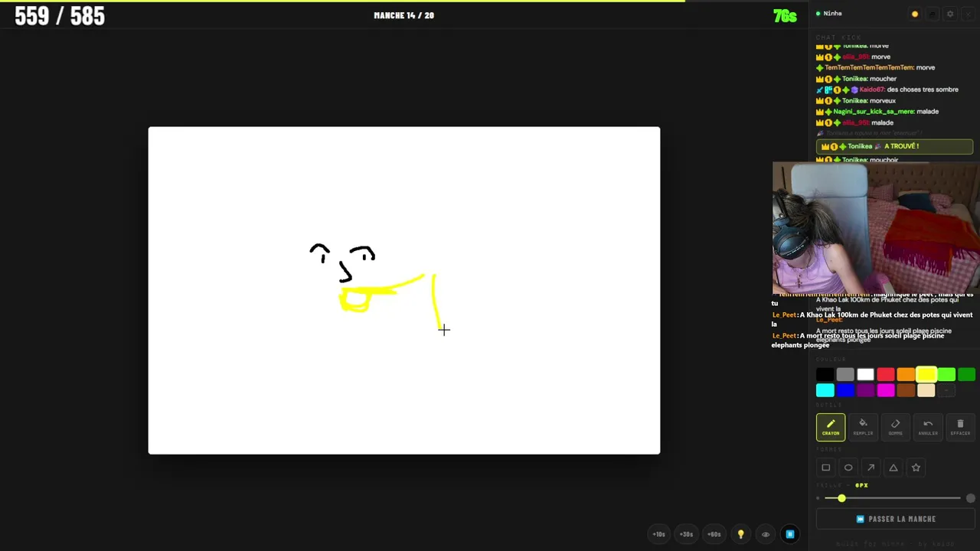Pick the light green color swatch
Screen dimensions: 980x551
click(946, 374)
